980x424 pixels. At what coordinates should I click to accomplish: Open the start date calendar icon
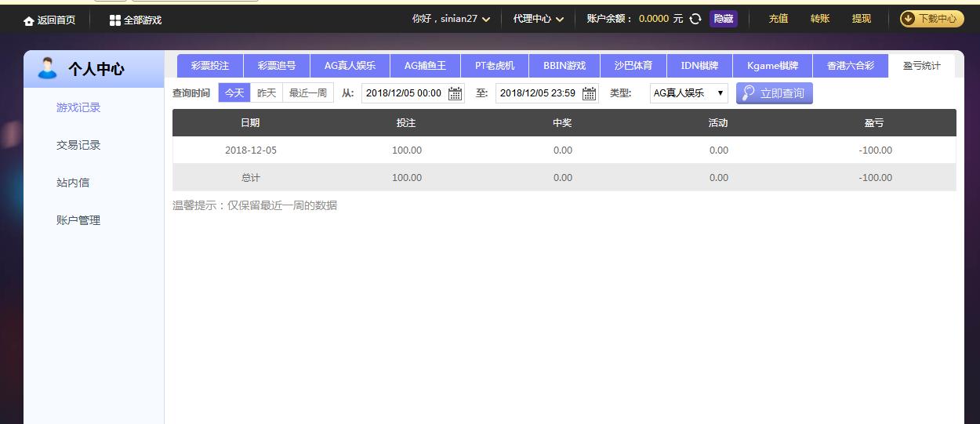(455, 94)
